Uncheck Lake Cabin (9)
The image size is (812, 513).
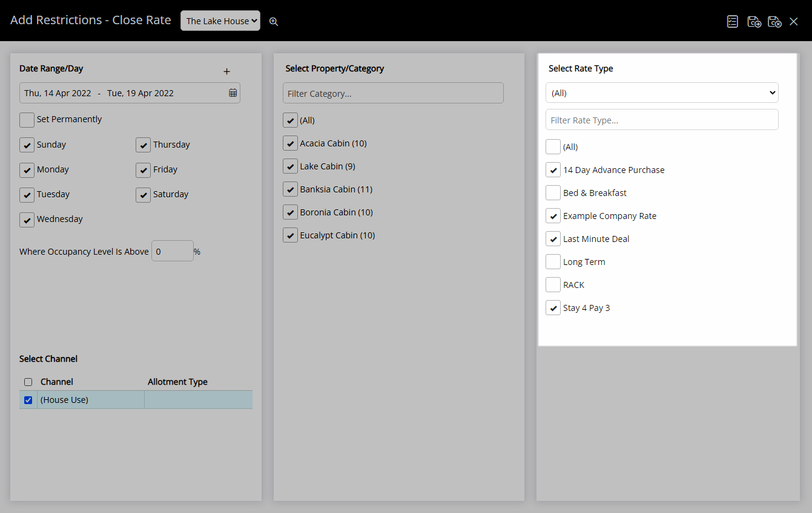coord(290,166)
